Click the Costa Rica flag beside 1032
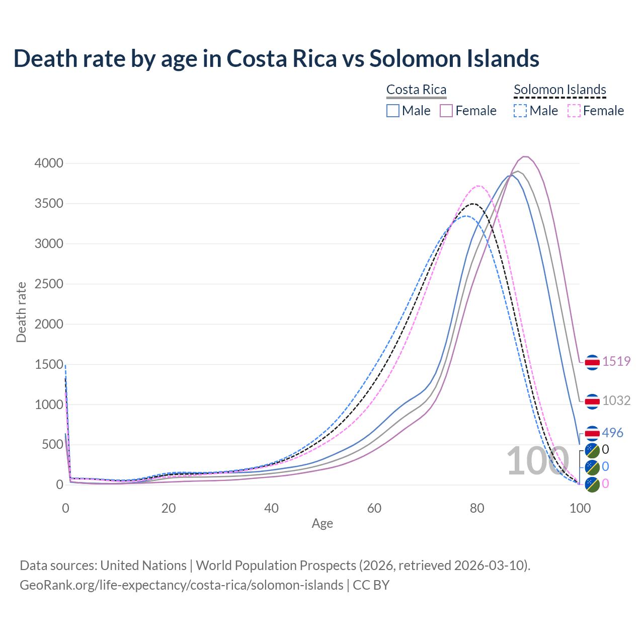The image size is (644, 644). click(x=592, y=401)
